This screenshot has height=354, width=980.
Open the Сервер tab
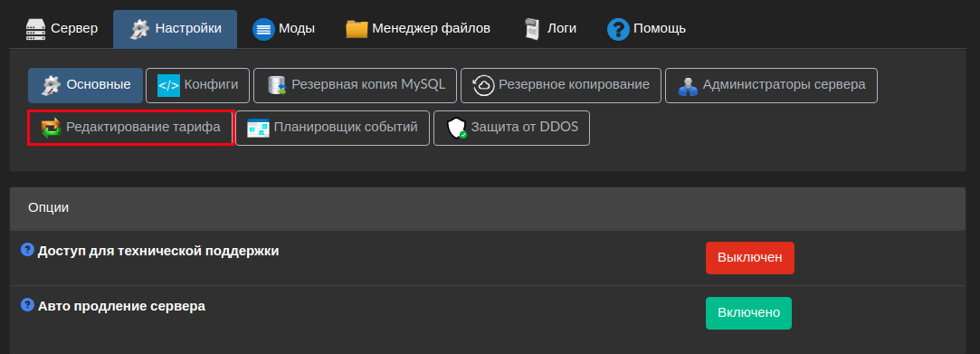62,29
